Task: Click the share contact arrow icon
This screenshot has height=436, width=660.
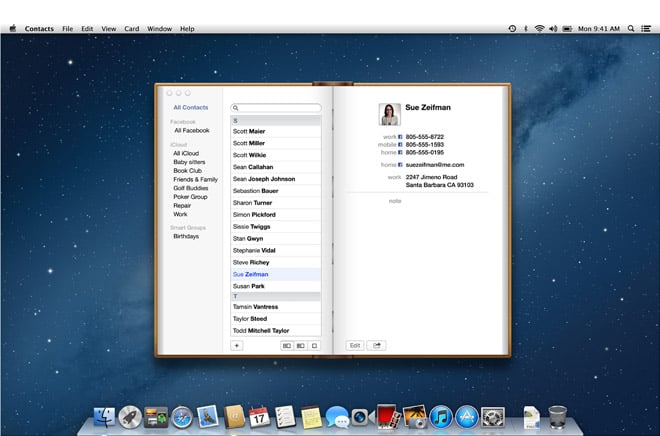Action: point(377,345)
